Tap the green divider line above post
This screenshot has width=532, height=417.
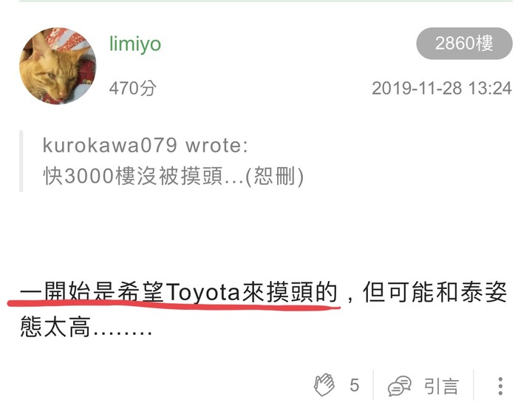click(x=266, y=1)
